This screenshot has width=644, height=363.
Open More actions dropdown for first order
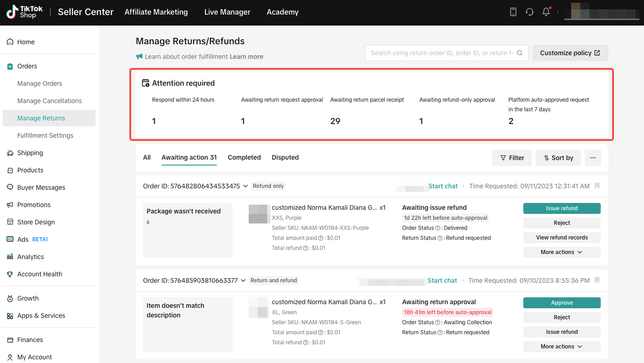tap(562, 252)
